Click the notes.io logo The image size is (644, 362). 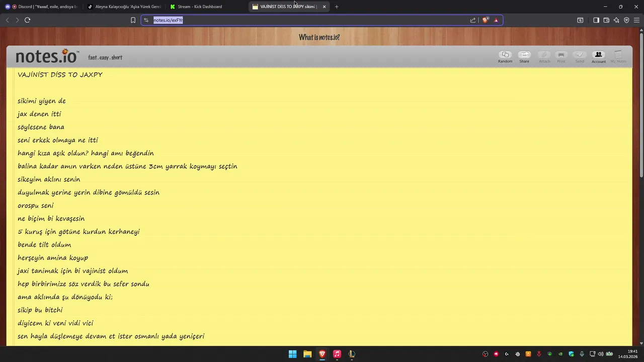click(47, 56)
